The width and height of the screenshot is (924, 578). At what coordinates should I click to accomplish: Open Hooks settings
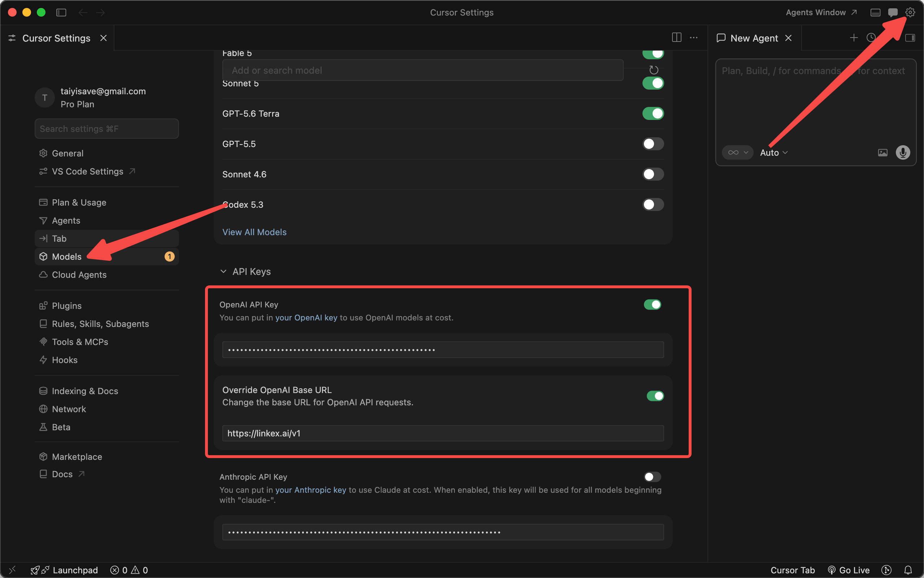point(106,360)
